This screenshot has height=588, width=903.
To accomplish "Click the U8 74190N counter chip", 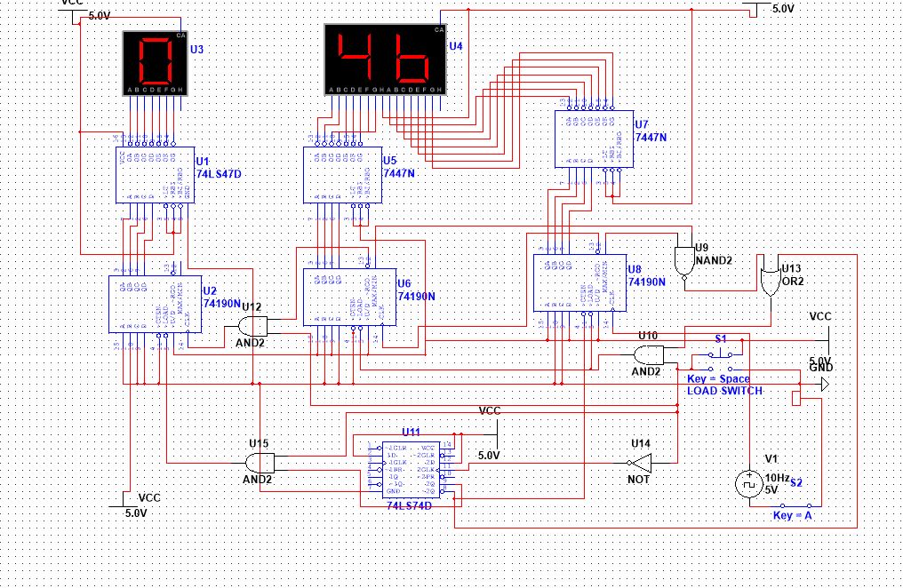I will pyautogui.click(x=579, y=283).
